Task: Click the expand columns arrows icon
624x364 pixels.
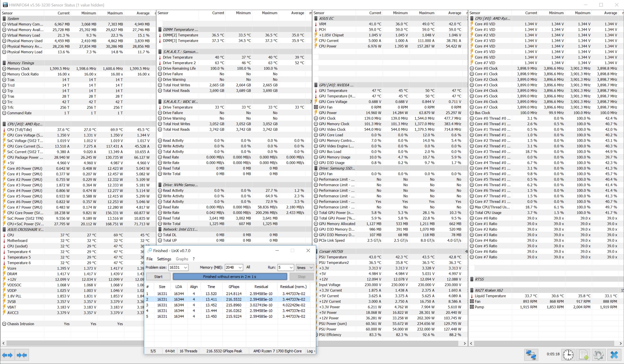Action: pos(7,355)
